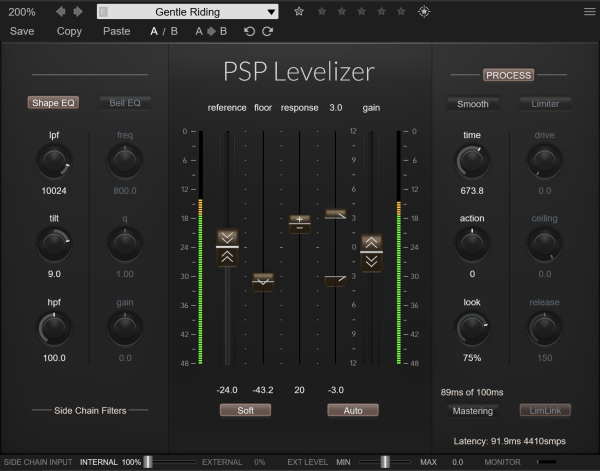This screenshot has width=600, height=471.
Task: Click the Bell EQ freq knob
Action: (x=125, y=161)
